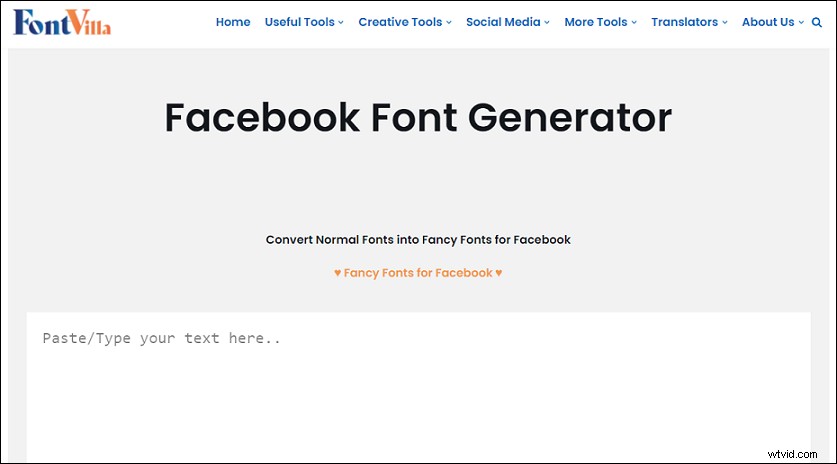The height and width of the screenshot is (464, 837).
Task: Open the About Us menu
Action: click(772, 22)
